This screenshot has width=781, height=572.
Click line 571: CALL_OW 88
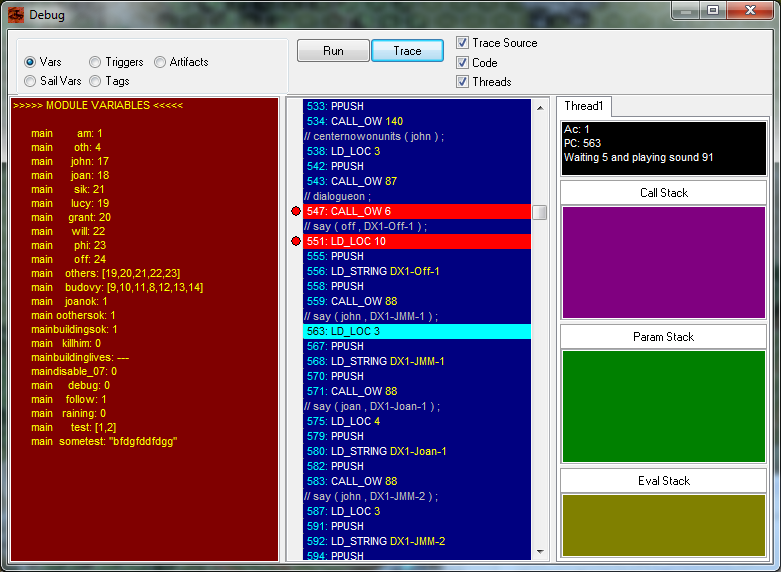coord(417,391)
